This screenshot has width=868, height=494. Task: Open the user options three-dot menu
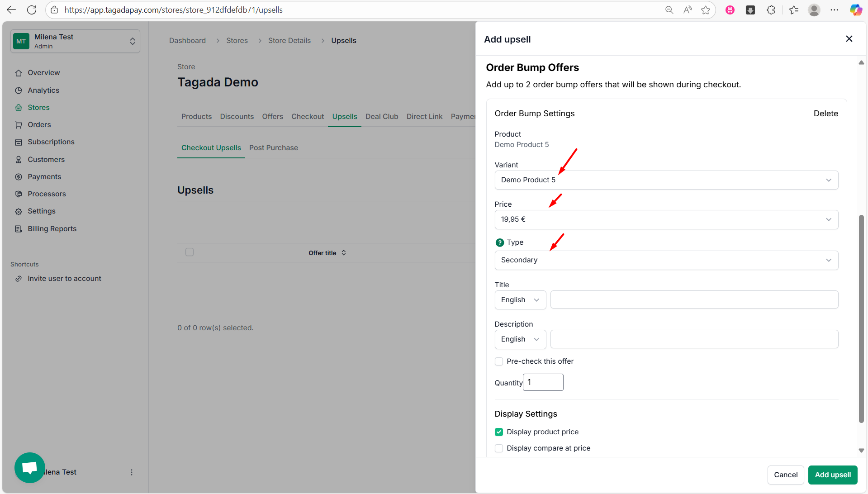pos(132,472)
